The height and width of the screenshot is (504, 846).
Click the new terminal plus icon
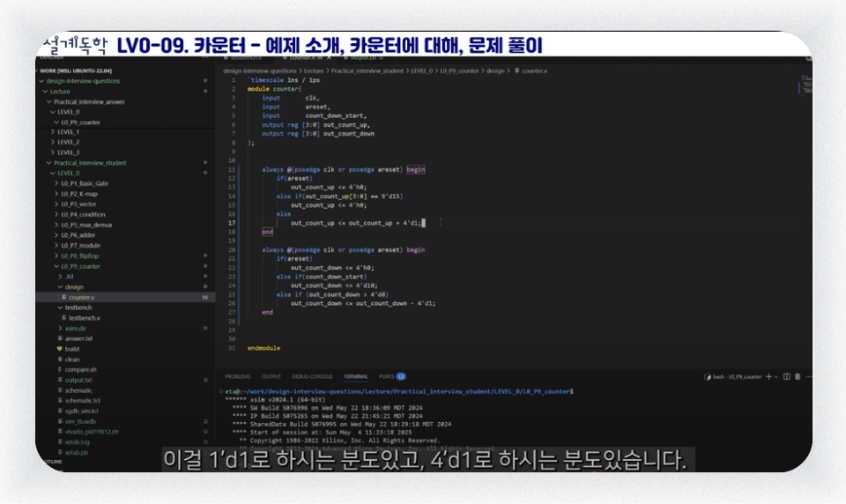768,376
